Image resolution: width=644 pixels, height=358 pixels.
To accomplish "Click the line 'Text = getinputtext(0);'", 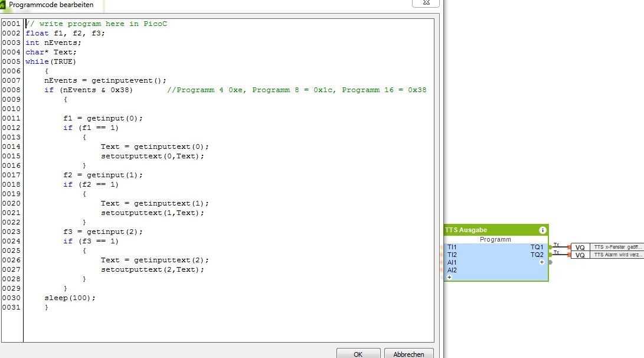I will pos(155,147).
